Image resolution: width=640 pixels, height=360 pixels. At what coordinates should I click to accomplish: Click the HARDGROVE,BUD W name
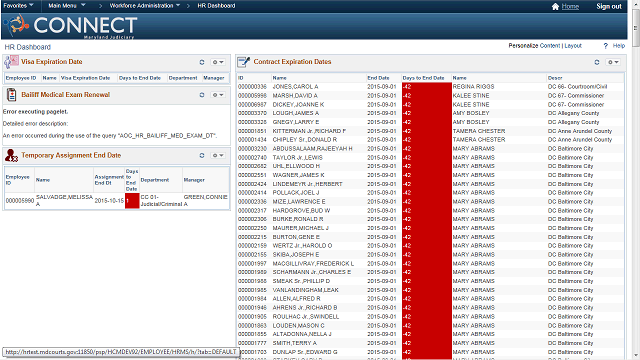point(301,211)
